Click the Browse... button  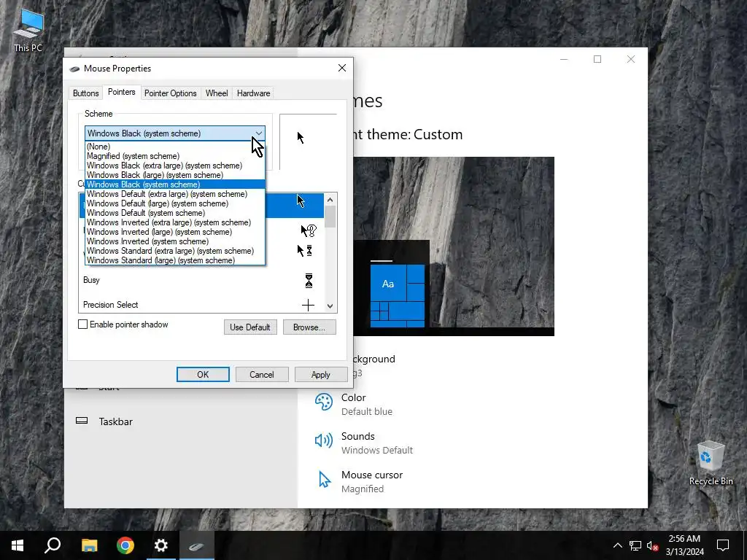309,327
